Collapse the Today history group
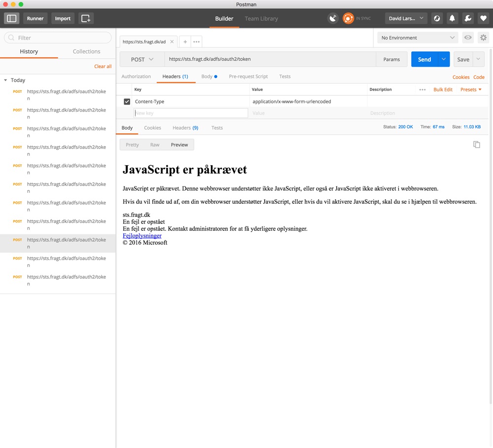This screenshot has height=448, width=493. pyautogui.click(x=5, y=80)
